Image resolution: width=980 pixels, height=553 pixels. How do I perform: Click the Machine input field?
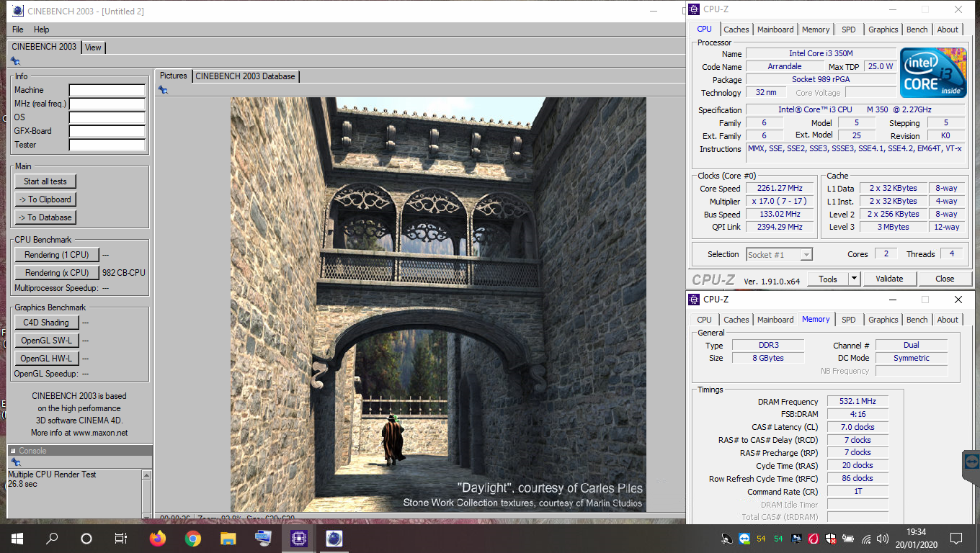coord(107,91)
